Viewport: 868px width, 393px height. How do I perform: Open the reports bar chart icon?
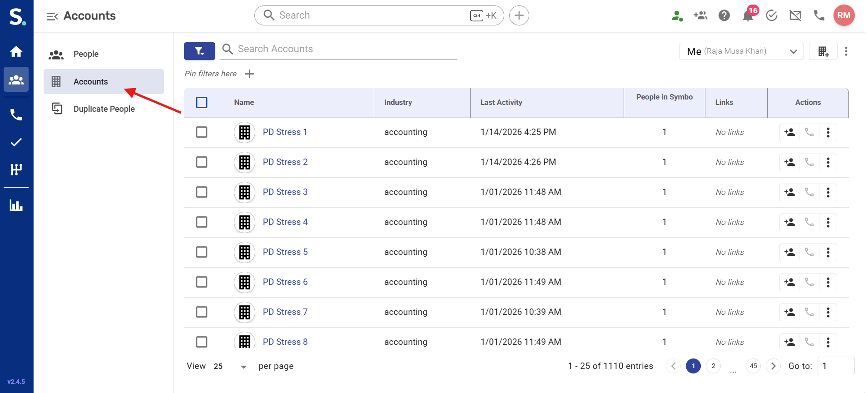click(16, 205)
